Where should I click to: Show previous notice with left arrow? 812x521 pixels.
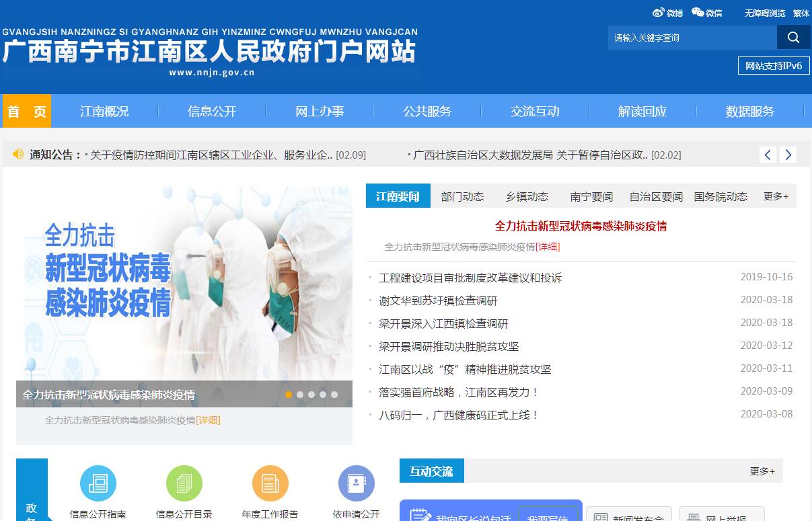coord(768,155)
